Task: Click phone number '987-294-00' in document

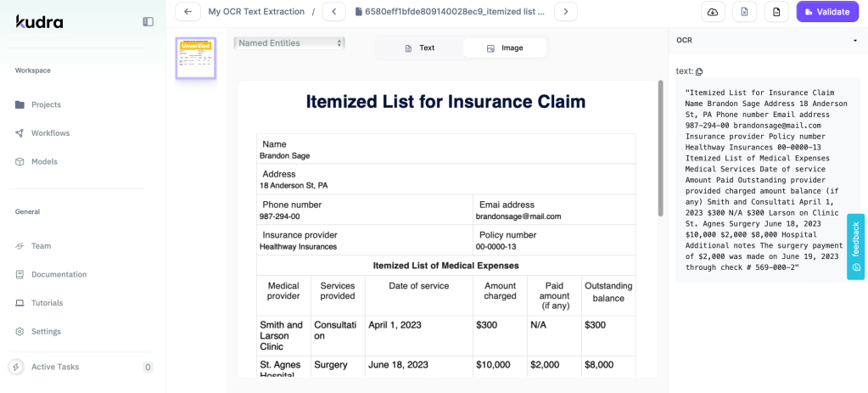Action: click(x=279, y=216)
